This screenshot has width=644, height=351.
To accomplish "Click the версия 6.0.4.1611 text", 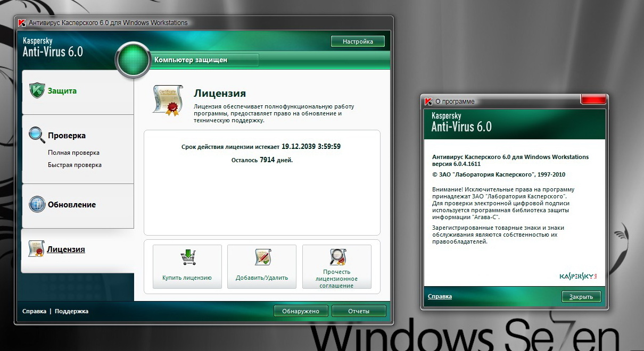I will (x=456, y=164).
